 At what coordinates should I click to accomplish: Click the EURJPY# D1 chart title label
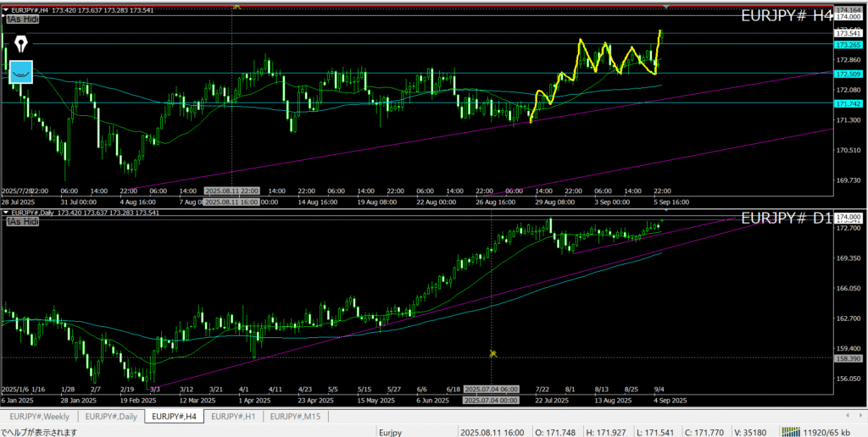(x=786, y=218)
